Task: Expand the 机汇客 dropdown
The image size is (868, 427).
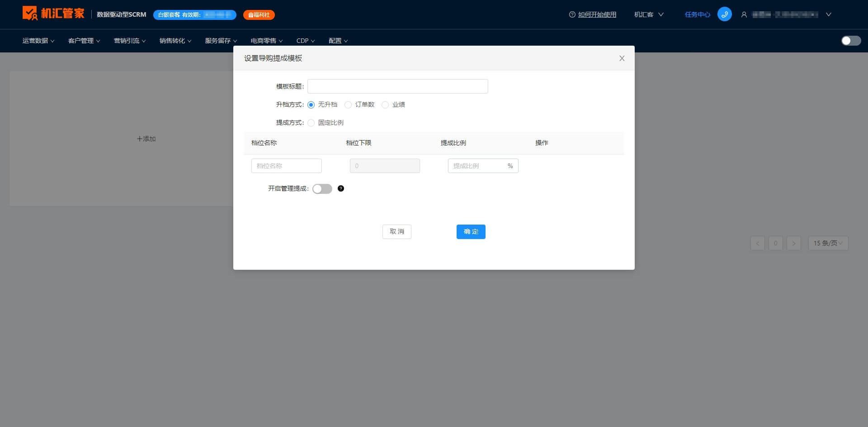Action: point(649,14)
